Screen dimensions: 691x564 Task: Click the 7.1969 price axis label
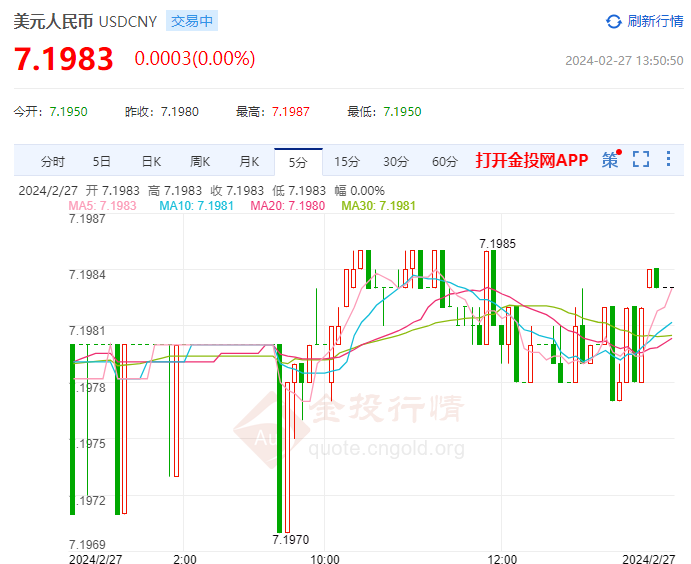coord(87,545)
